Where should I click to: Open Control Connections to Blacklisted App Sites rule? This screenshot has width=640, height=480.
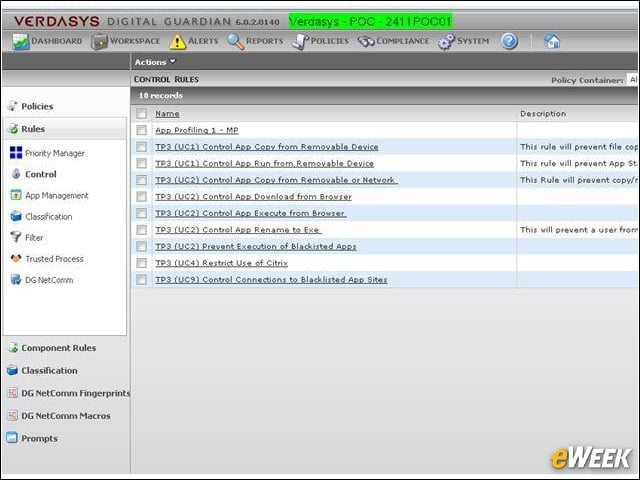click(271, 280)
